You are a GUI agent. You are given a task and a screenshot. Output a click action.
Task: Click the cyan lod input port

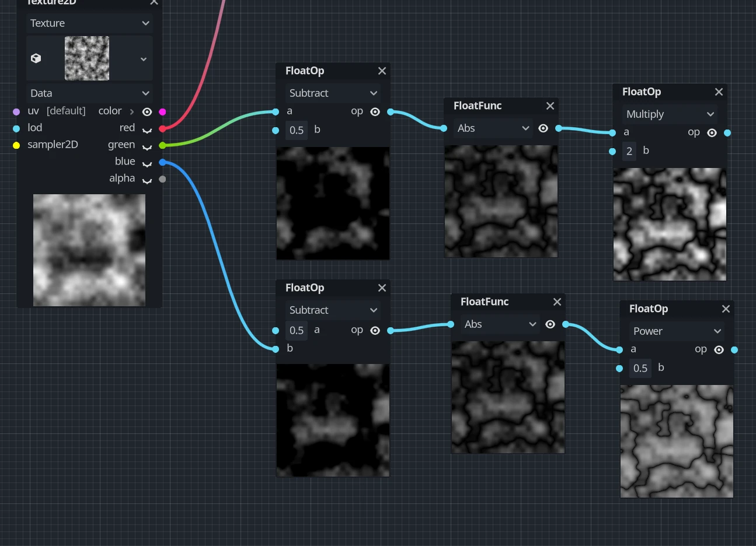point(16,128)
